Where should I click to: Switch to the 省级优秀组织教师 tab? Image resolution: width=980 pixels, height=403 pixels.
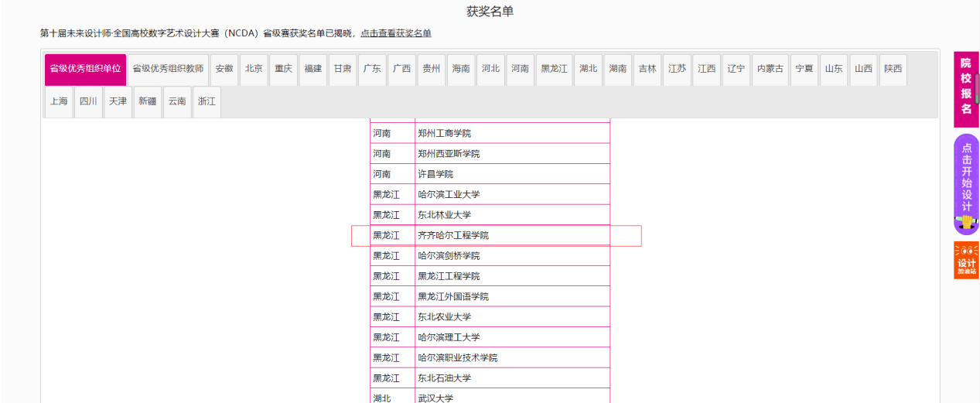[x=168, y=69]
